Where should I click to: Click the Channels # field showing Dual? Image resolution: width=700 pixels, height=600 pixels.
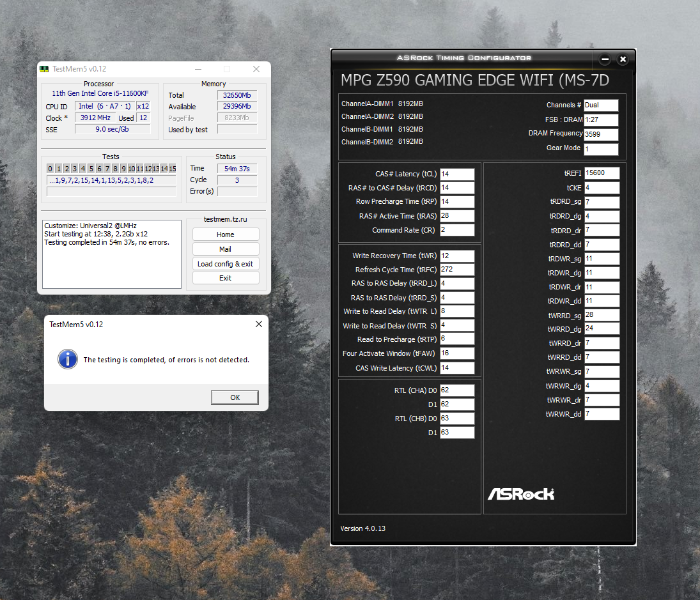(x=601, y=105)
